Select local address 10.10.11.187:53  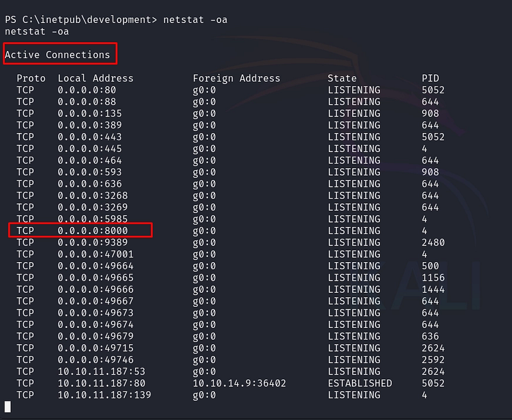point(102,372)
